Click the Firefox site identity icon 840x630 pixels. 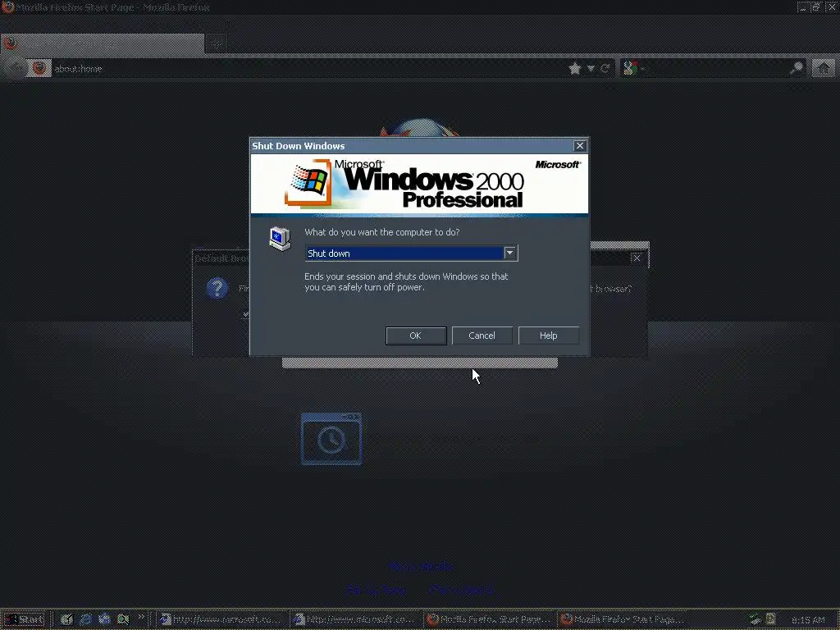point(39,68)
